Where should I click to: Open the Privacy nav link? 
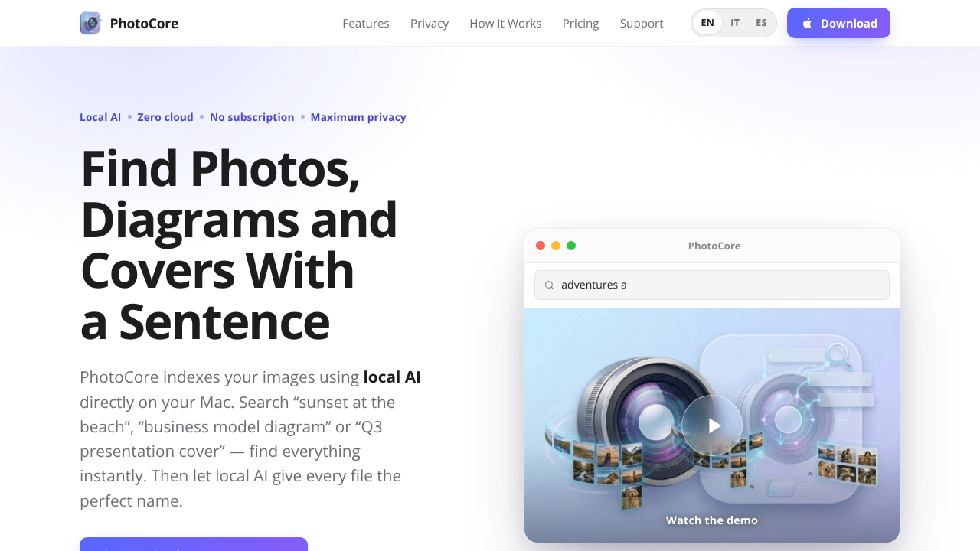[x=430, y=24]
